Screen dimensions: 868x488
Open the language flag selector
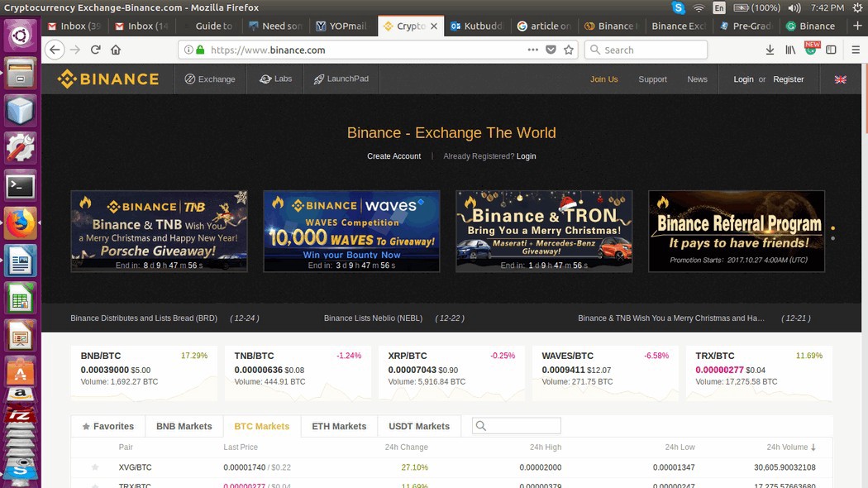point(840,79)
